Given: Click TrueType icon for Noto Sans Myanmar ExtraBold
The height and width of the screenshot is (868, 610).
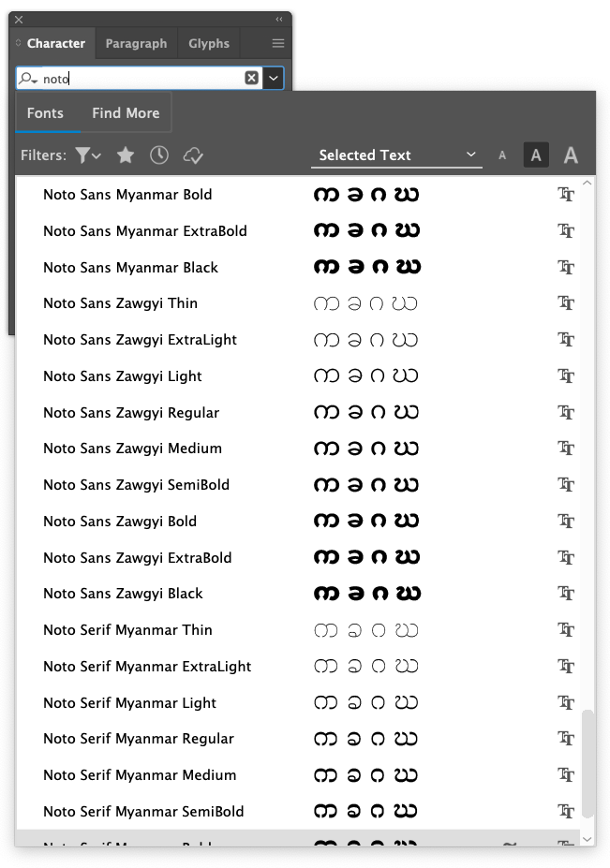Looking at the screenshot, I should click(566, 231).
